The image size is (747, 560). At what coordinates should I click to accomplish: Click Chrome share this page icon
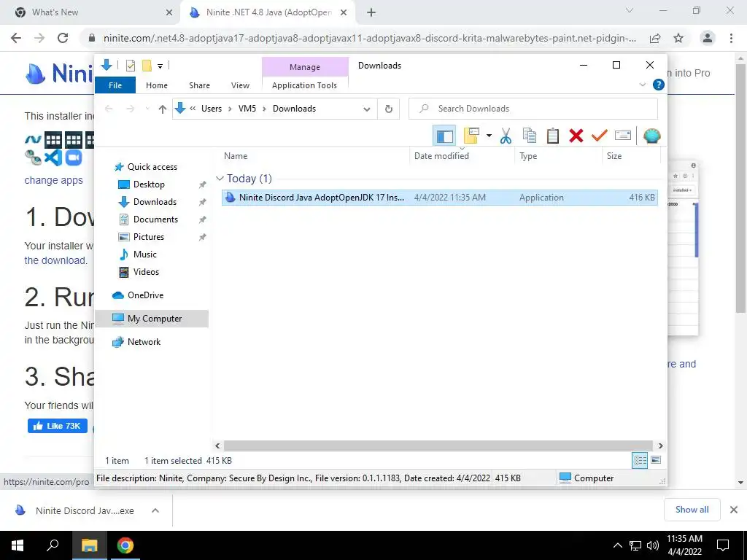(655, 38)
